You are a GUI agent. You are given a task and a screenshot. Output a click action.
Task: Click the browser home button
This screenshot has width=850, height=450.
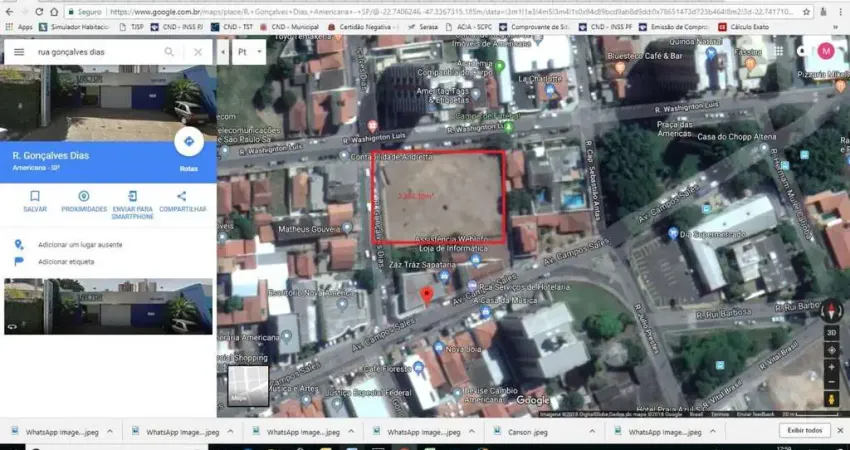click(54, 11)
